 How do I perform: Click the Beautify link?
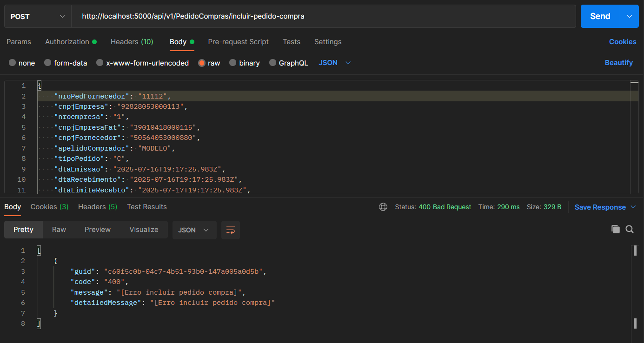[618, 63]
